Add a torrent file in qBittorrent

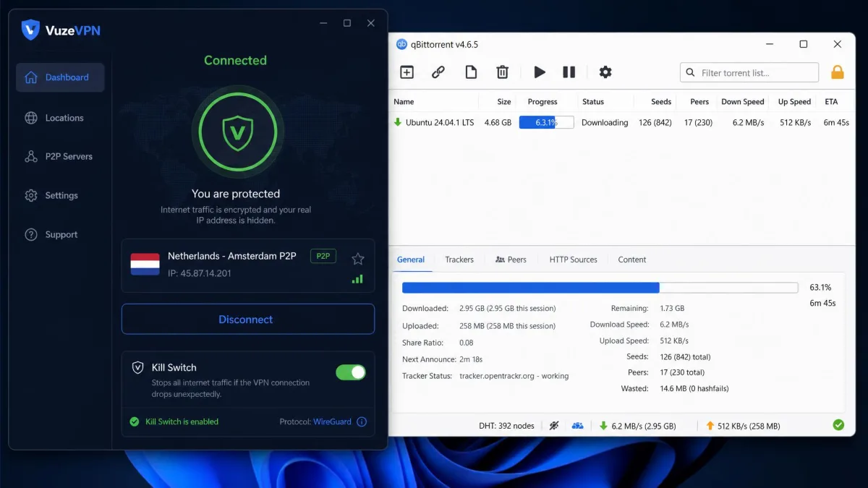pos(407,72)
